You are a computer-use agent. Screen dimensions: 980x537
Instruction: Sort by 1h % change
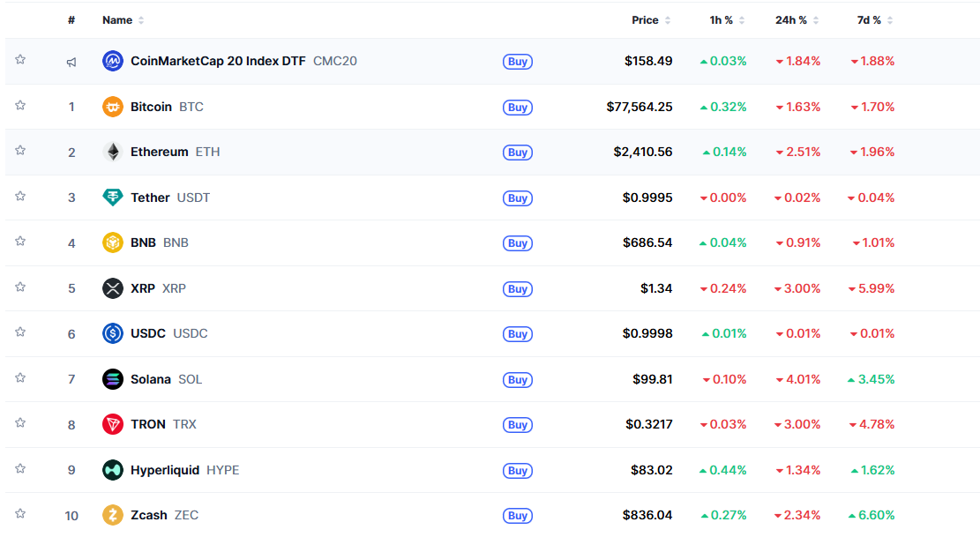tap(727, 20)
